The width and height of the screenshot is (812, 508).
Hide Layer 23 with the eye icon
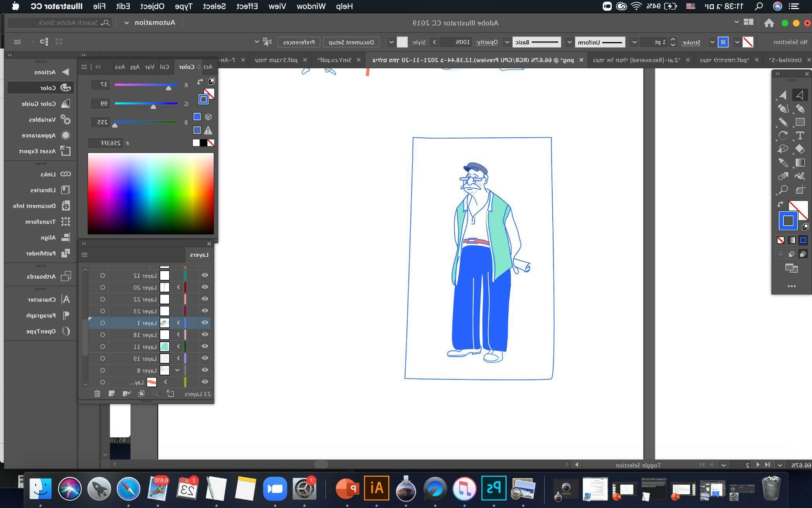pos(205,311)
